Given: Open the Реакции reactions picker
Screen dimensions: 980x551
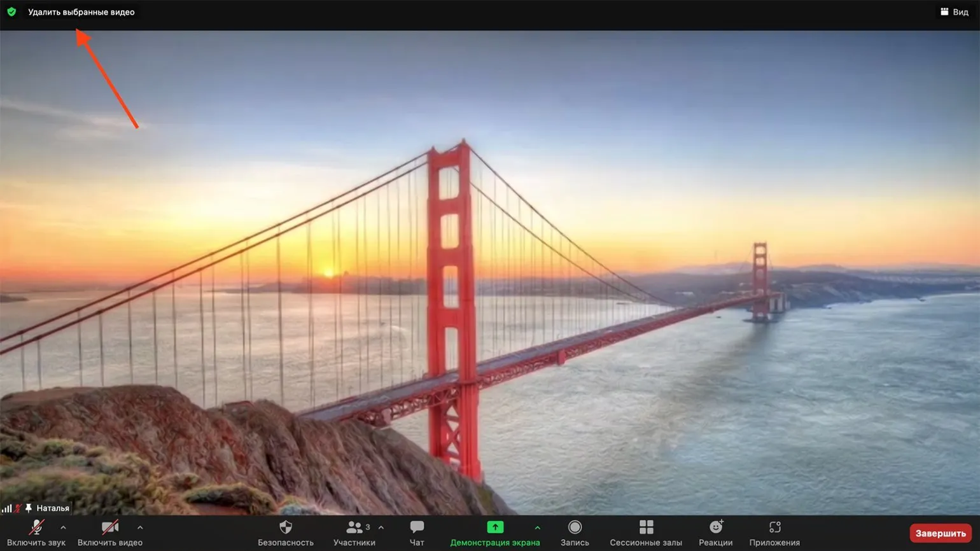Looking at the screenshot, I should click(715, 533).
